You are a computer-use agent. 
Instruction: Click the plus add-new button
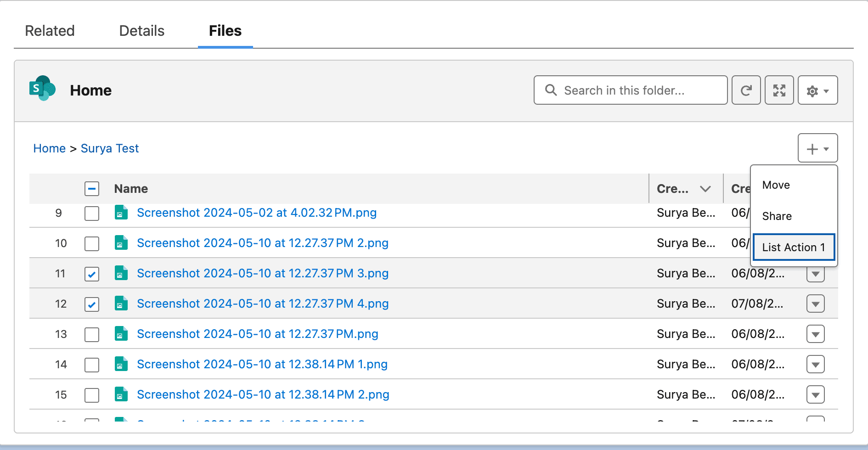[x=817, y=149]
